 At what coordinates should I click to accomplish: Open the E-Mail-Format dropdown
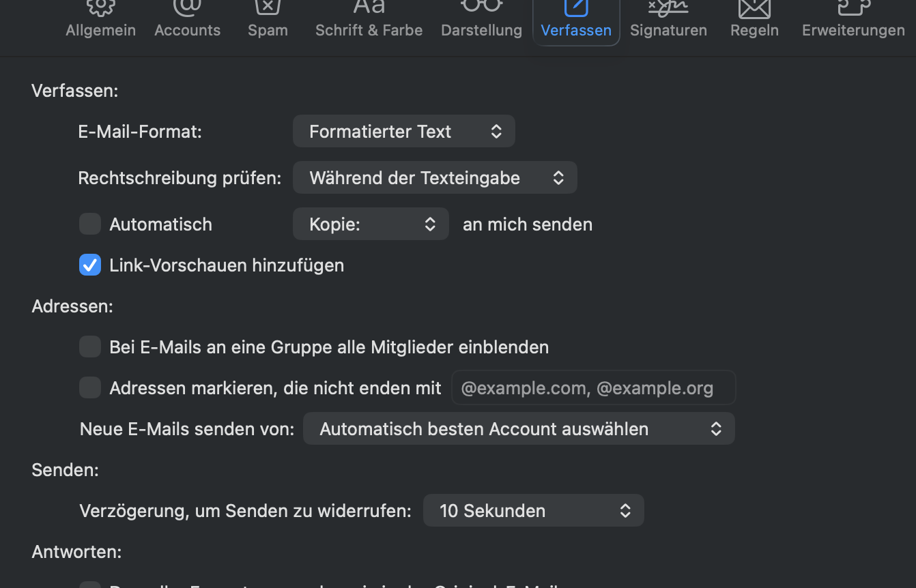(403, 132)
